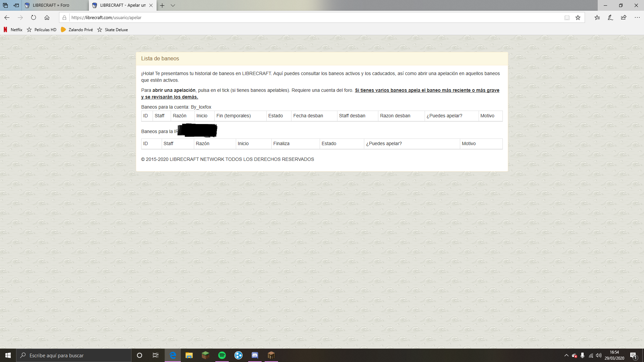Open Minecraft grass block taskbar icon
The image size is (644, 362).
pos(205,355)
